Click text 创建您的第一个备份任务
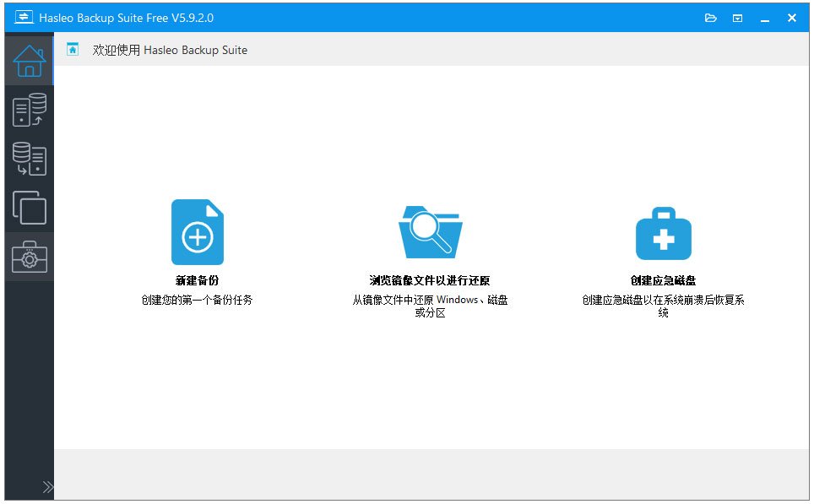 [x=198, y=300]
